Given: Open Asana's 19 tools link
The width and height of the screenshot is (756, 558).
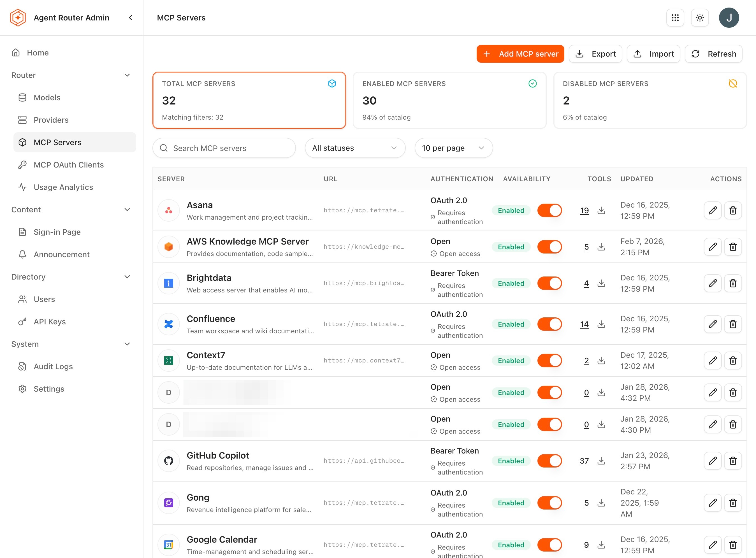Looking at the screenshot, I should [585, 210].
